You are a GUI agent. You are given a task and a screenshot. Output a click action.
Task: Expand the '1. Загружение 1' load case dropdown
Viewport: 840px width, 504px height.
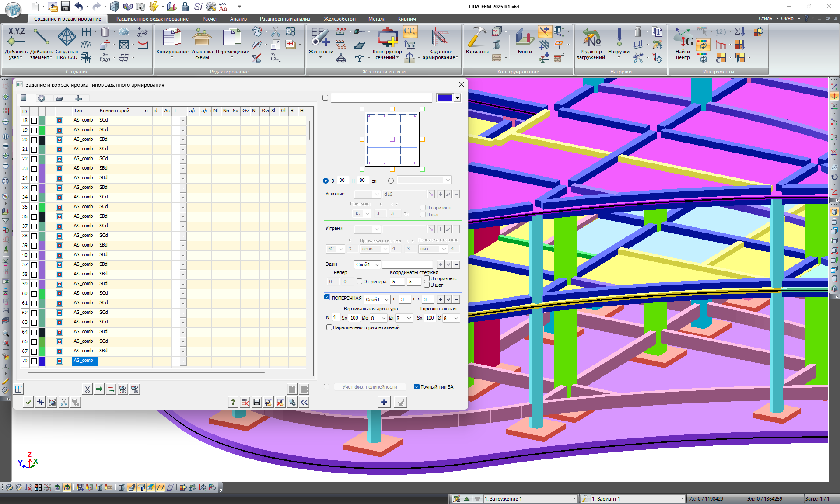click(574, 499)
